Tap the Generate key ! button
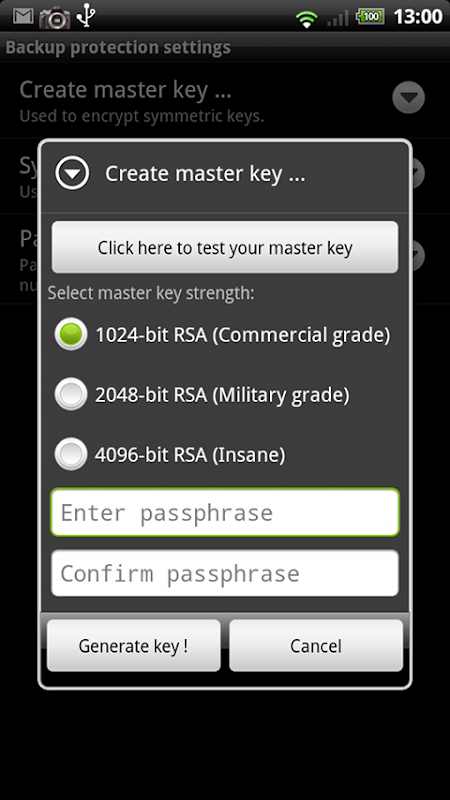Image resolution: width=450 pixels, height=800 pixels. click(134, 646)
